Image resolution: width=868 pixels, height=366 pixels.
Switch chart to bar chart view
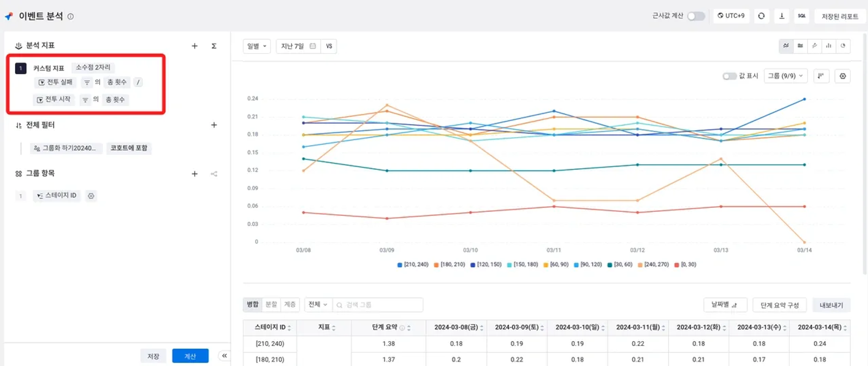[x=828, y=46]
